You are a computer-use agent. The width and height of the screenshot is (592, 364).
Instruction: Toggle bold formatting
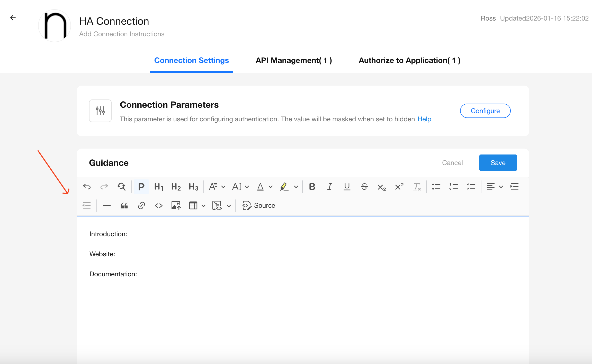(312, 187)
